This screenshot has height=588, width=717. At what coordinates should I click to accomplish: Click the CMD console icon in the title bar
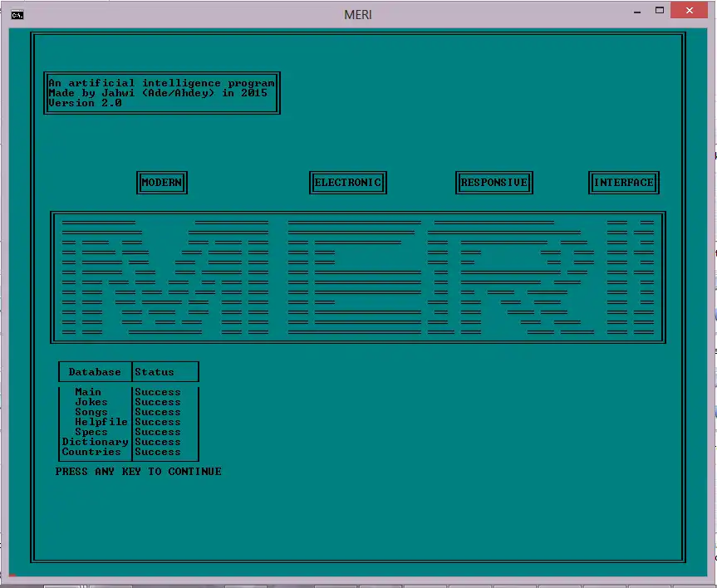click(x=17, y=14)
